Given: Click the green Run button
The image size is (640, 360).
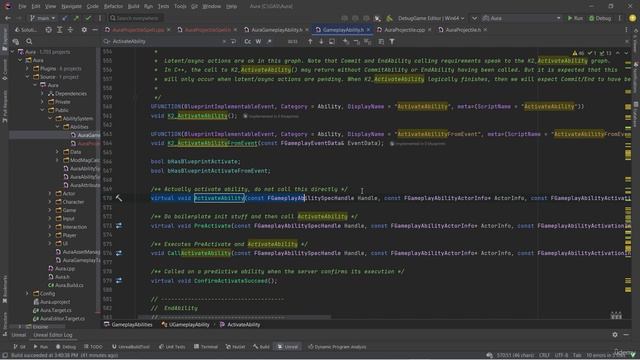Looking at the screenshot, I should coord(576,18).
